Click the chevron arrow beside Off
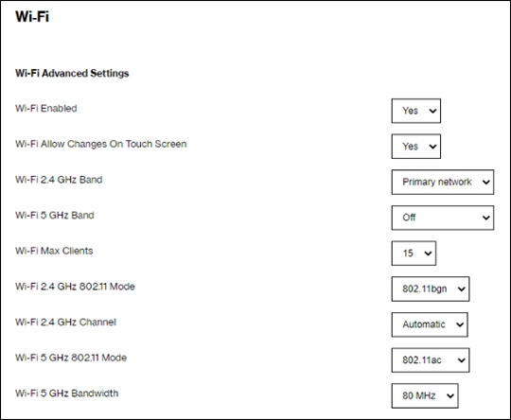The height and width of the screenshot is (420, 511). 485,218
